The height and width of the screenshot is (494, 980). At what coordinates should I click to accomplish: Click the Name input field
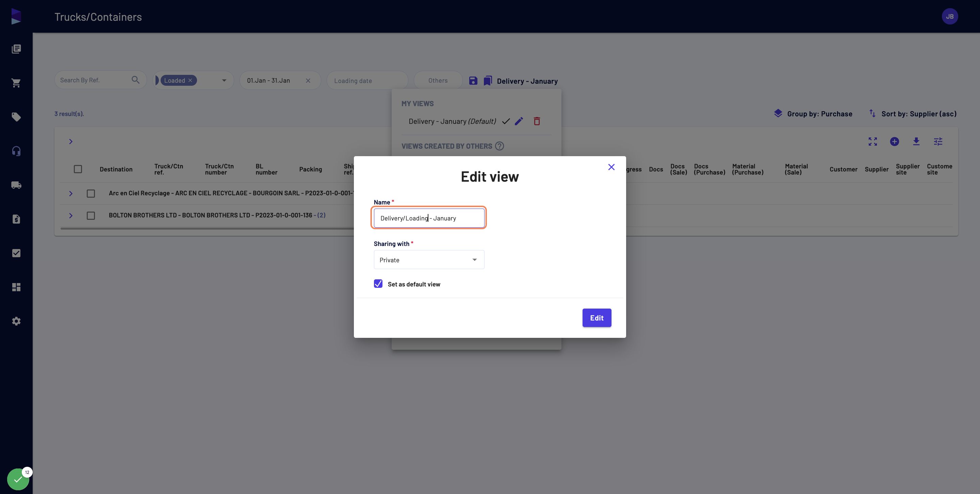click(429, 218)
